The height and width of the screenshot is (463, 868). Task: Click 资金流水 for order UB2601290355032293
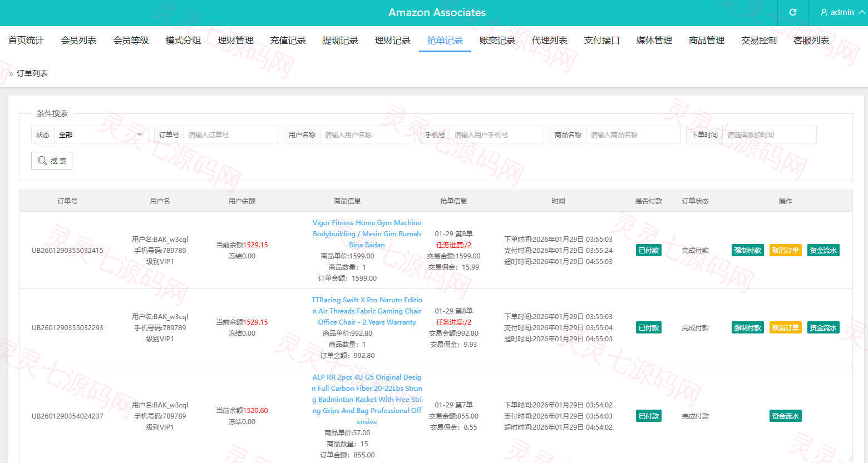(x=823, y=327)
